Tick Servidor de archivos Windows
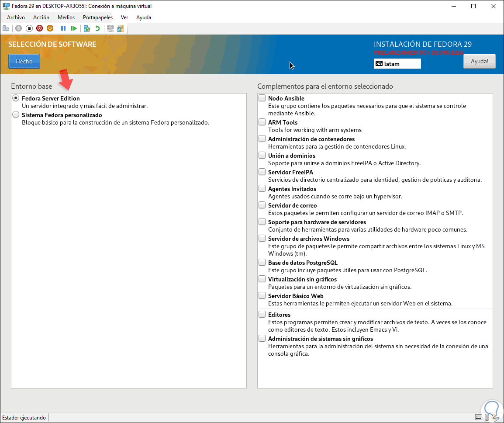Image resolution: width=504 pixels, height=423 pixels. pyautogui.click(x=262, y=238)
